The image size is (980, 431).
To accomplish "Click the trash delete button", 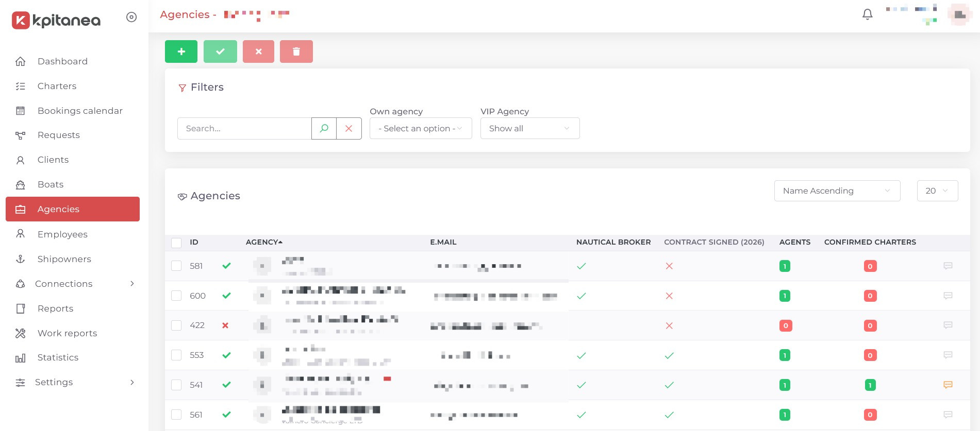I will [296, 51].
